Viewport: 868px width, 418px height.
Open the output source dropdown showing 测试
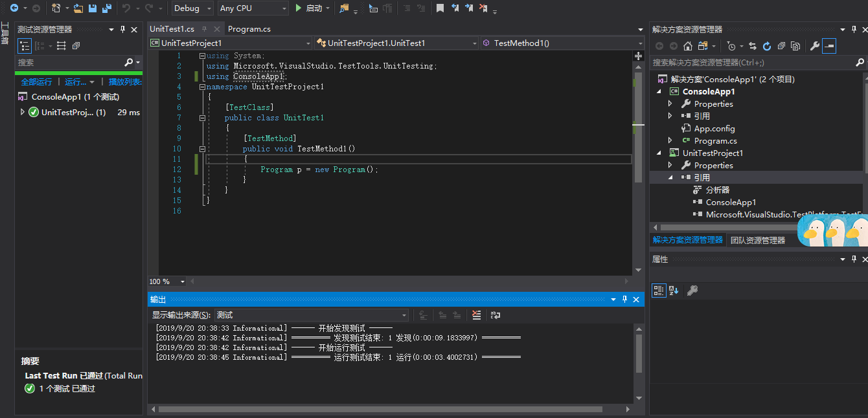coord(312,315)
